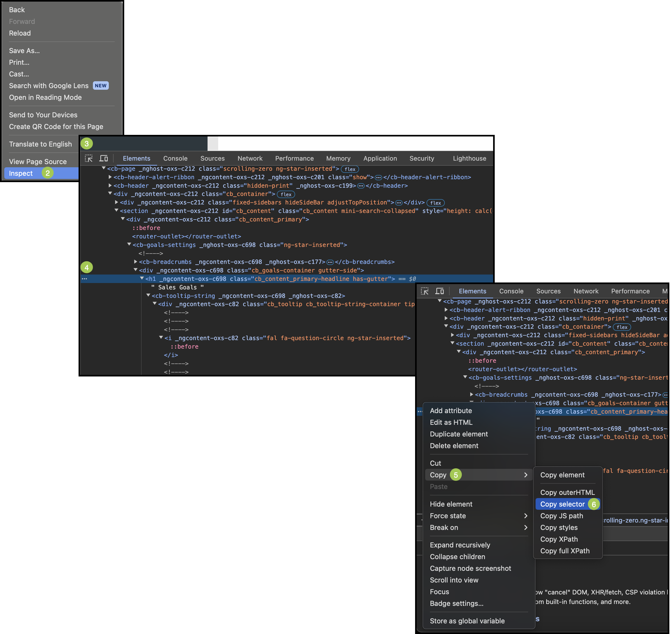Open Force state submenu arrow
Screen dimensions: 672x634
(525, 516)
